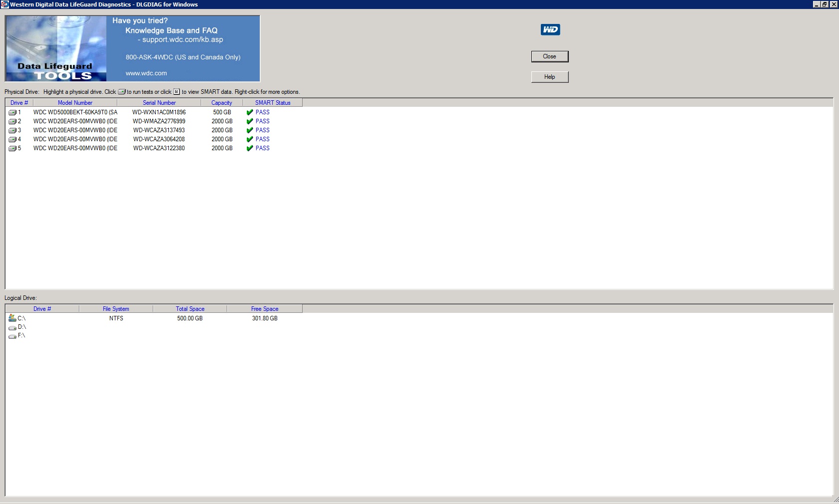Sort physical drives by Serial Number column
This screenshot has width=839, height=504.
pyautogui.click(x=159, y=103)
